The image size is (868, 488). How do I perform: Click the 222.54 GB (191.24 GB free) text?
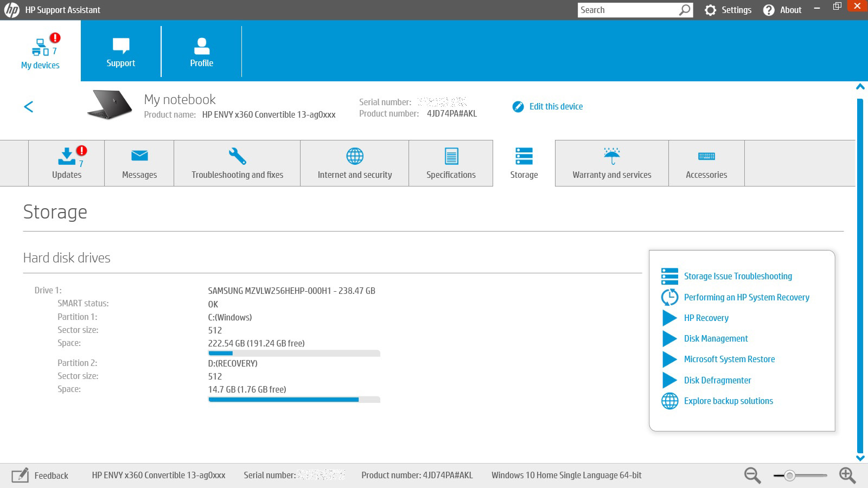click(256, 343)
